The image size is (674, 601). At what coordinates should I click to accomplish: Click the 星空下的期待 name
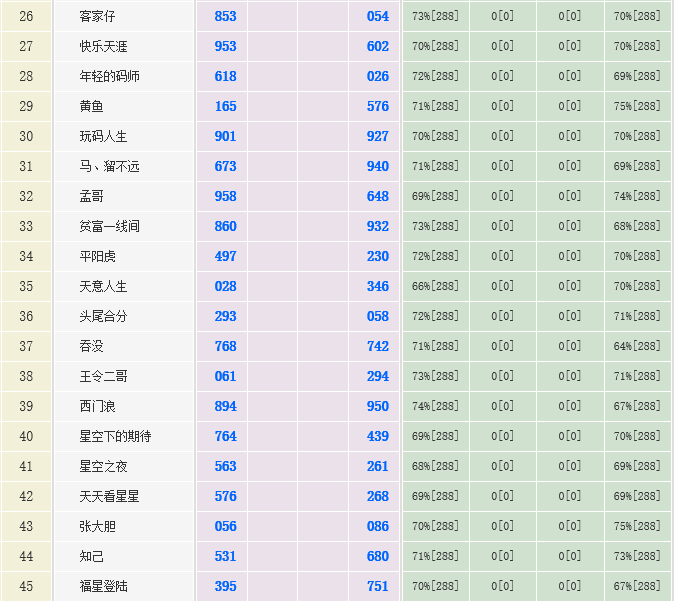(115, 436)
